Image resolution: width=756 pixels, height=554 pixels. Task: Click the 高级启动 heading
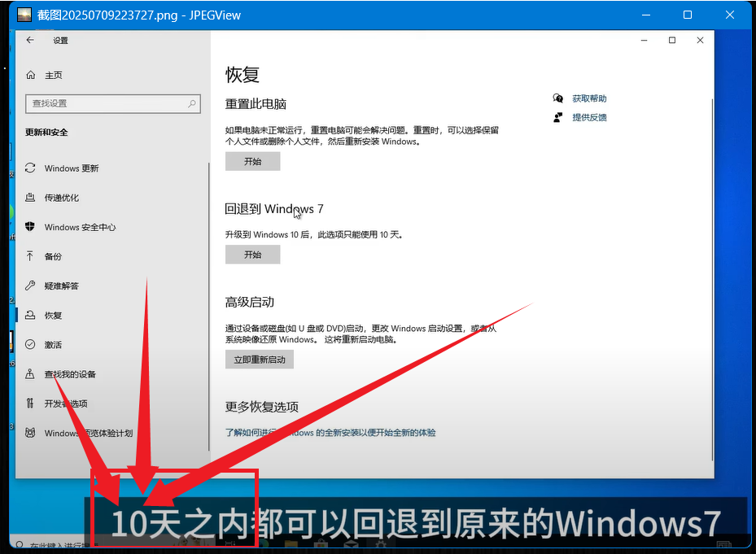point(249,303)
